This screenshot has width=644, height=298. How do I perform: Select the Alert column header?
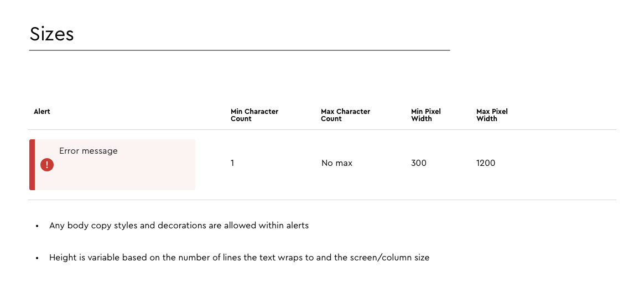(x=42, y=112)
